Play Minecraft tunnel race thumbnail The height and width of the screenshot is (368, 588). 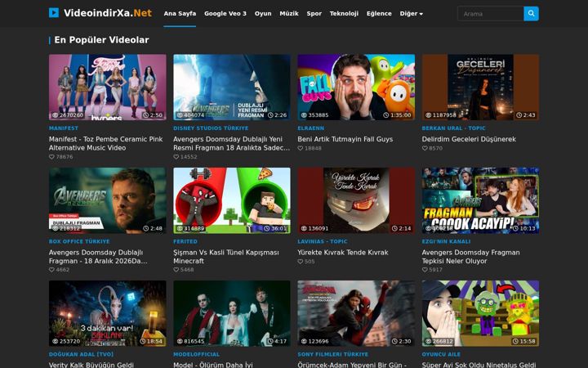(232, 200)
